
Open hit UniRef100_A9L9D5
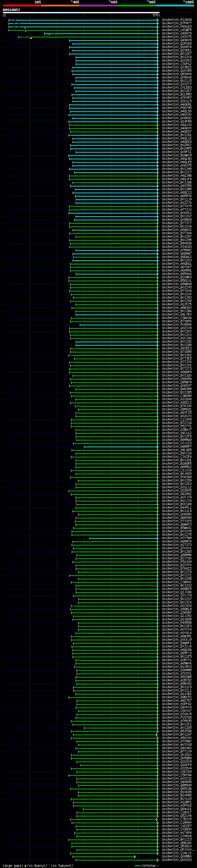[x=177, y=450]
